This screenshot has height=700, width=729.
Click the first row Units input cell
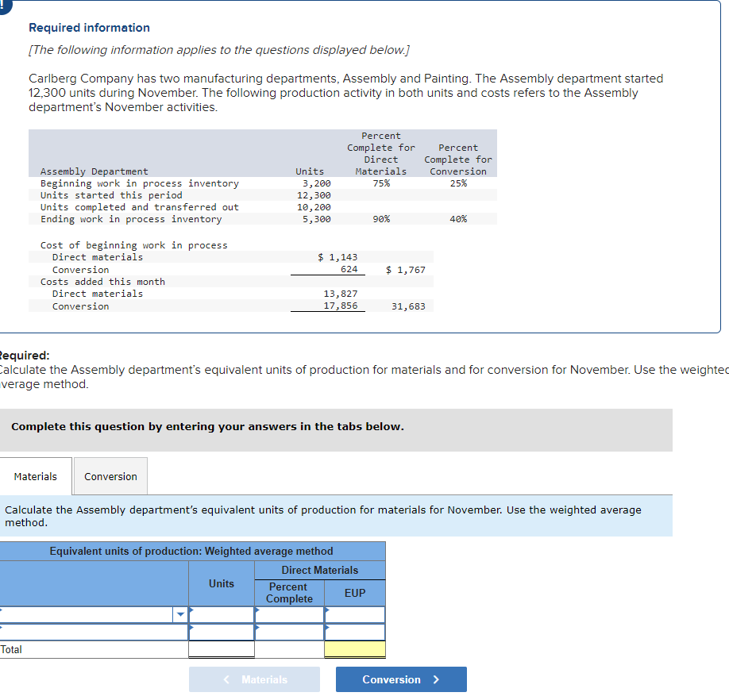pos(222,614)
